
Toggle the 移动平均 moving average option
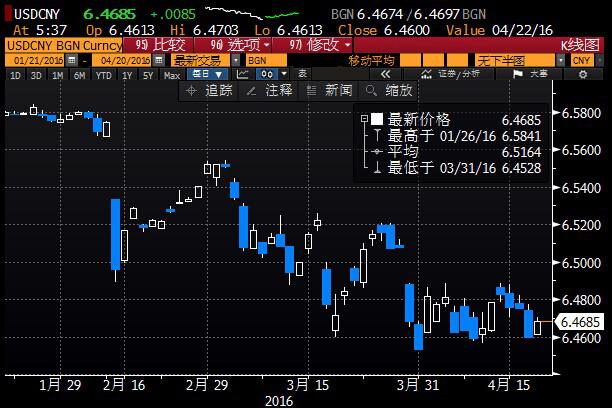(x=371, y=61)
